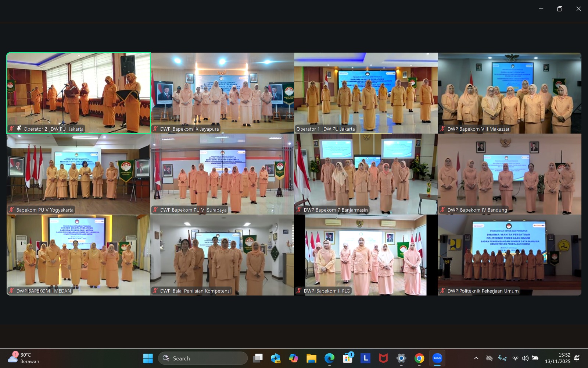
Task: Click the taskbar Search box
Action: coord(203,358)
